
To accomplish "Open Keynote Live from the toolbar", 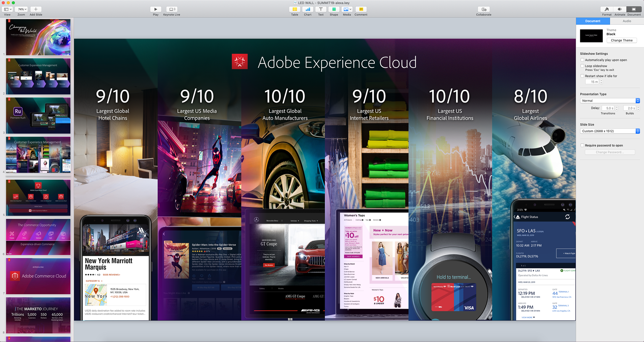I will [x=172, y=9].
